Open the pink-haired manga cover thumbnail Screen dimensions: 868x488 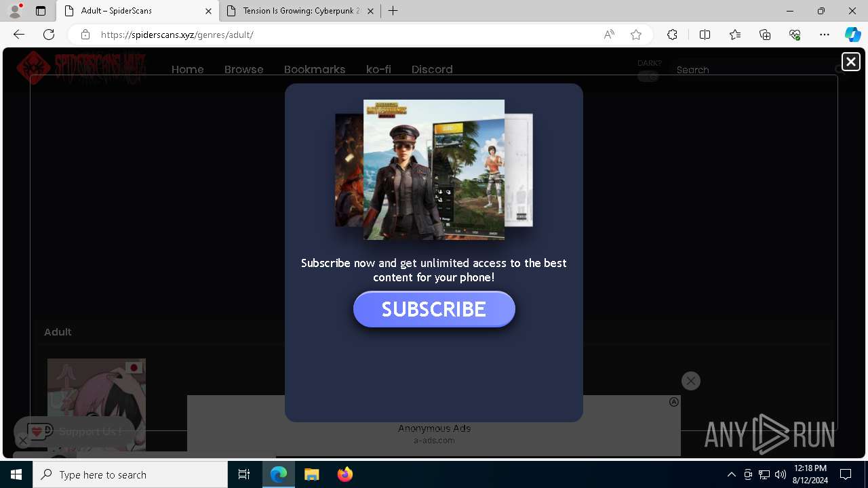click(96, 405)
